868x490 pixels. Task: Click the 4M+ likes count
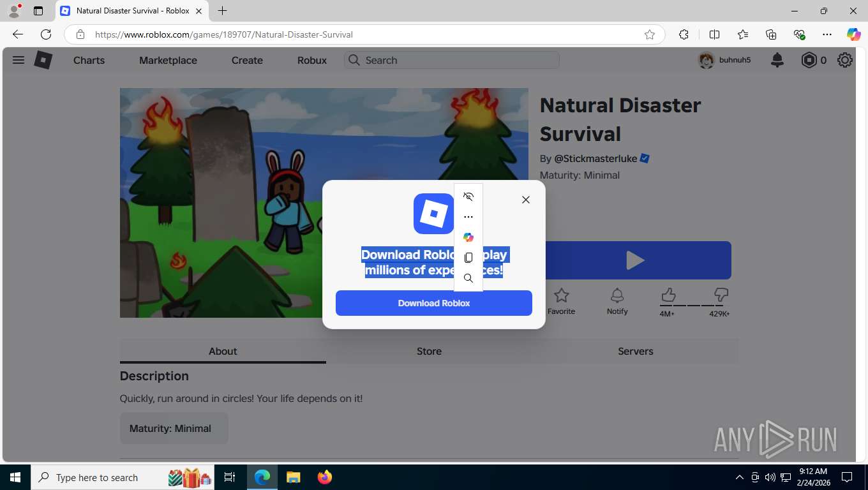(667, 314)
